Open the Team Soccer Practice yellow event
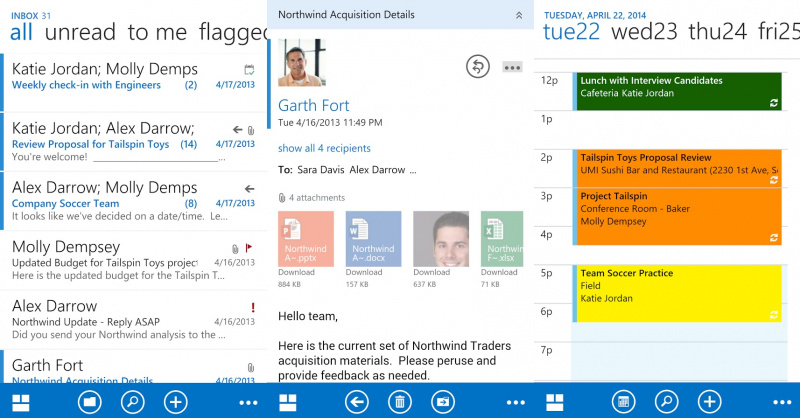800x418 pixels. (x=677, y=293)
